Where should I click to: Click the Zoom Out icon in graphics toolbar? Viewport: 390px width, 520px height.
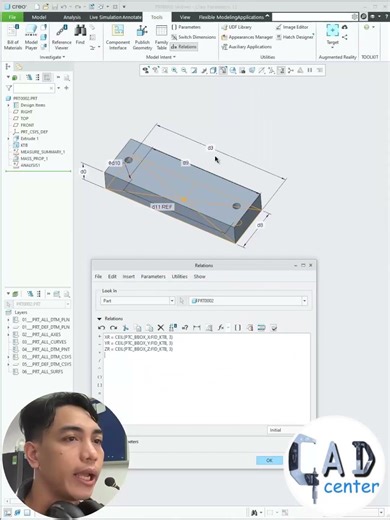coord(184,70)
